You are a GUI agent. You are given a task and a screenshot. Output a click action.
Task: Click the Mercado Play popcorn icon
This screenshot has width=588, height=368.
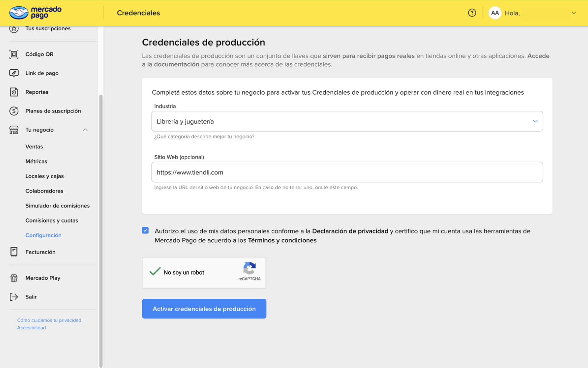[x=14, y=278]
